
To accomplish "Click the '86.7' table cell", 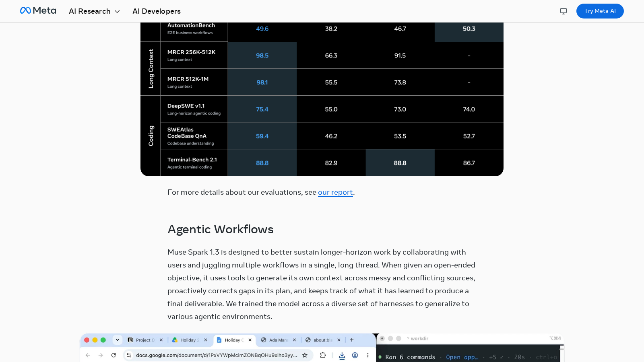I will (x=469, y=163).
